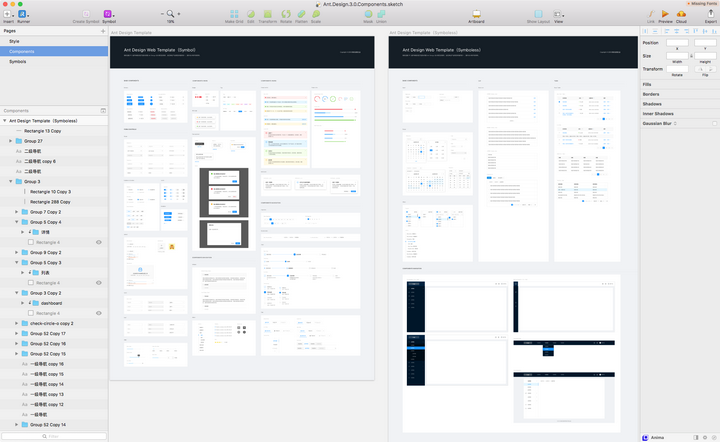Align selection to top edge

696,31
